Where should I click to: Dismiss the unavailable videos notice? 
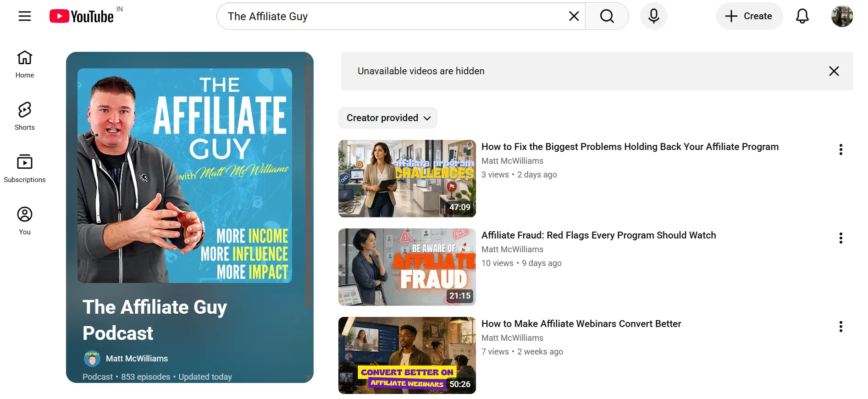point(834,71)
